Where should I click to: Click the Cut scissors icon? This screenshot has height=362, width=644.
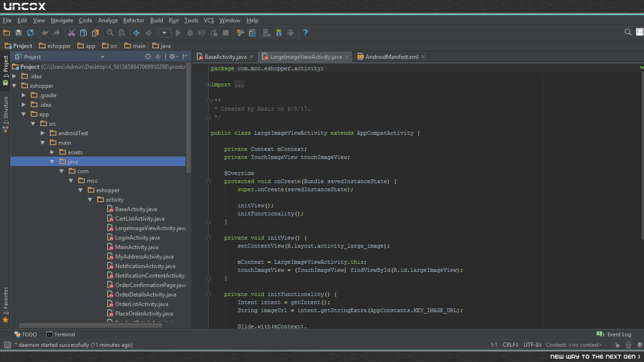[72, 33]
